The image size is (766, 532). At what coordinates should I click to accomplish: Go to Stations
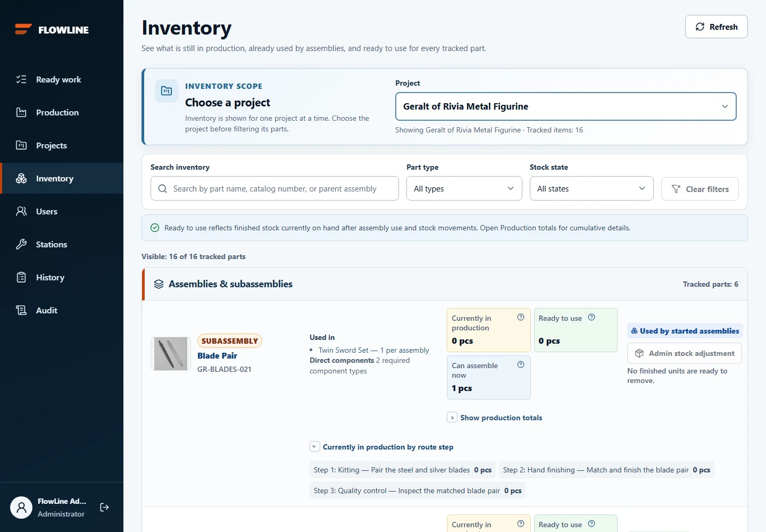(62, 244)
